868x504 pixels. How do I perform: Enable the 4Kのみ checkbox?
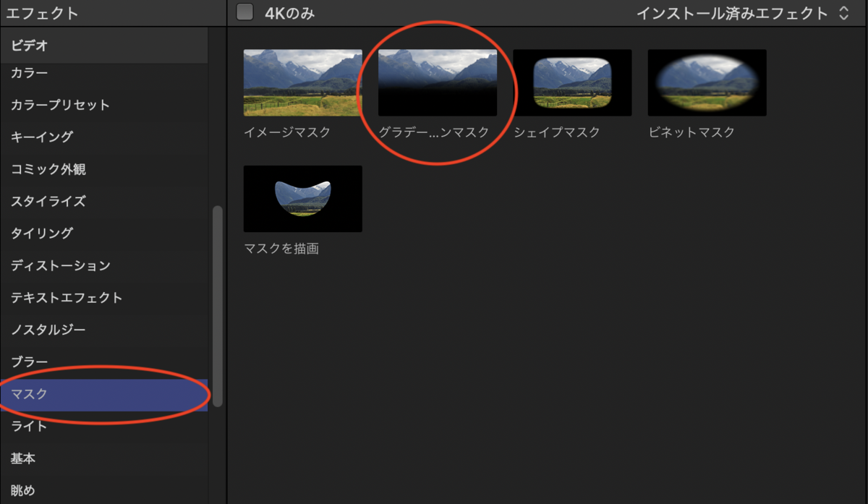click(x=245, y=12)
